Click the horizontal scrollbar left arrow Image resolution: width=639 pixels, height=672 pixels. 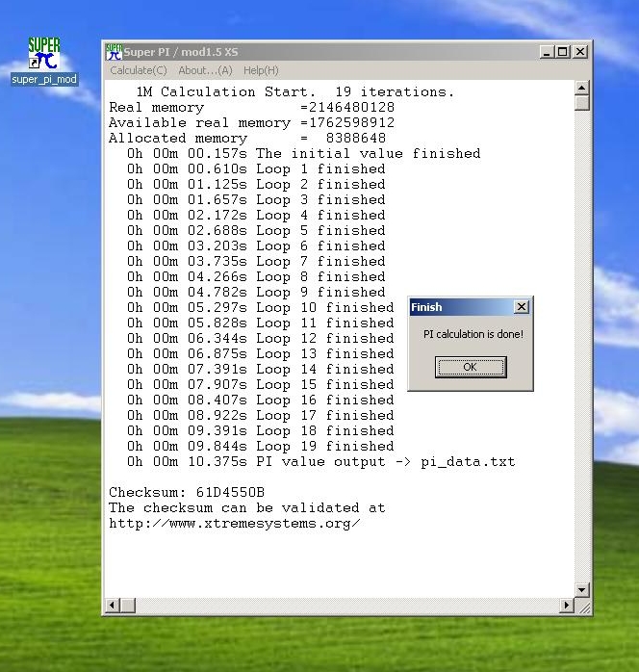[x=113, y=606]
